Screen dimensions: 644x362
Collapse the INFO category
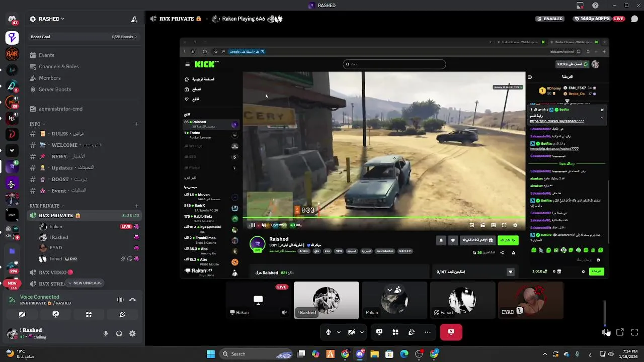point(37,124)
